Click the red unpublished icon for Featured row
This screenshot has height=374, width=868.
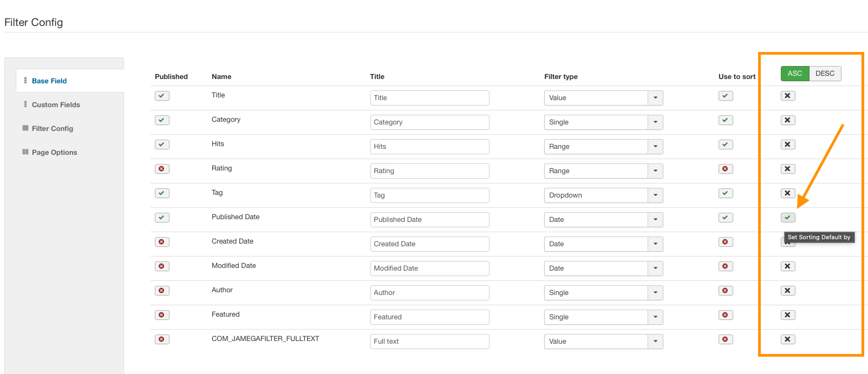162,315
